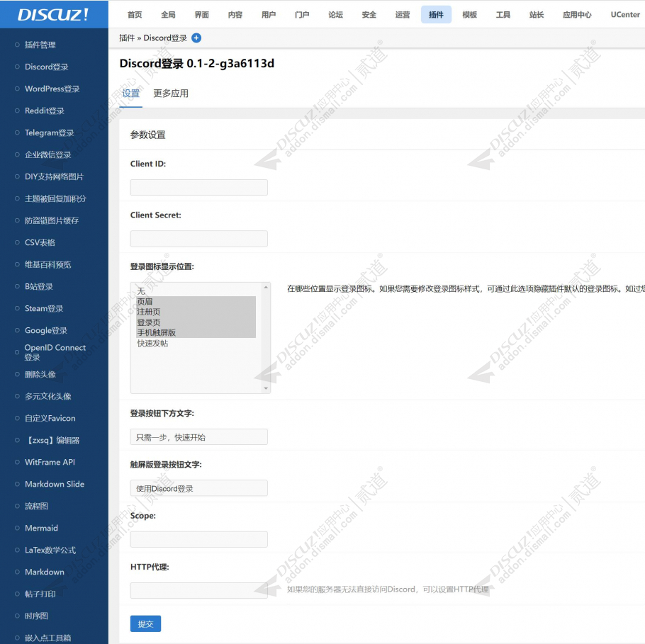The width and height of the screenshot is (645, 644).
Task: Open the 全局 top menu
Action: pos(168,14)
